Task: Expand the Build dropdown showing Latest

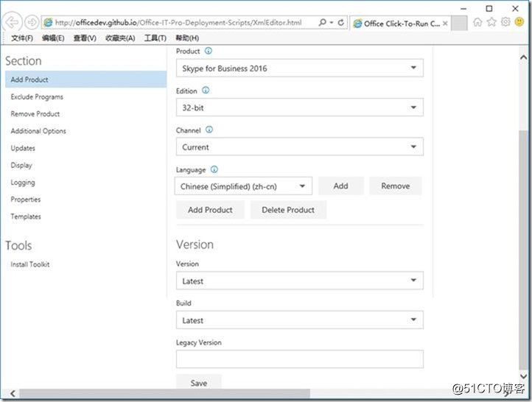Action: click(x=300, y=320)
